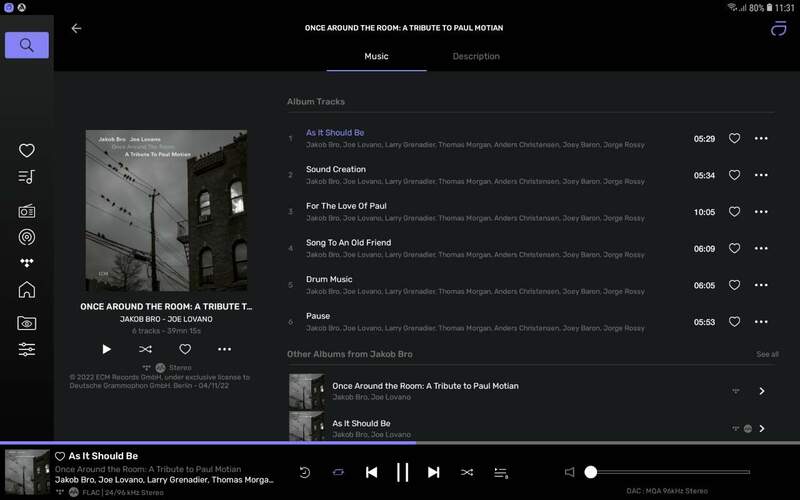Go to Home icon in sidebar
Screen dimensions: 800x500
tap(27, 290)
